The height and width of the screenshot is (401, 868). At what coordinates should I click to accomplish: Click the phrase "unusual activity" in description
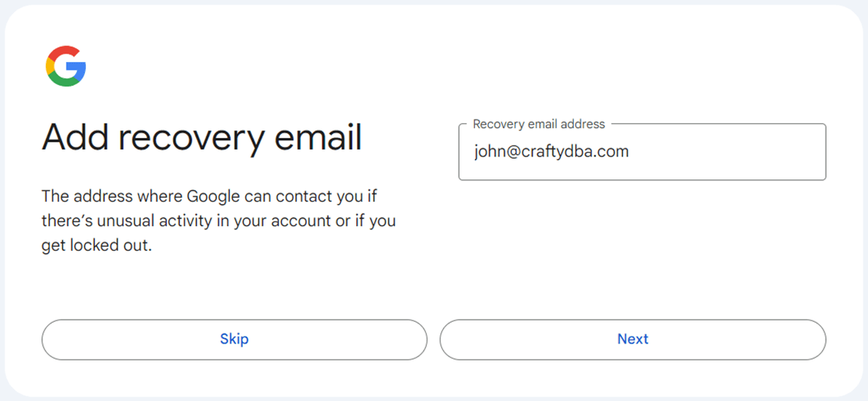click(137, 221)
